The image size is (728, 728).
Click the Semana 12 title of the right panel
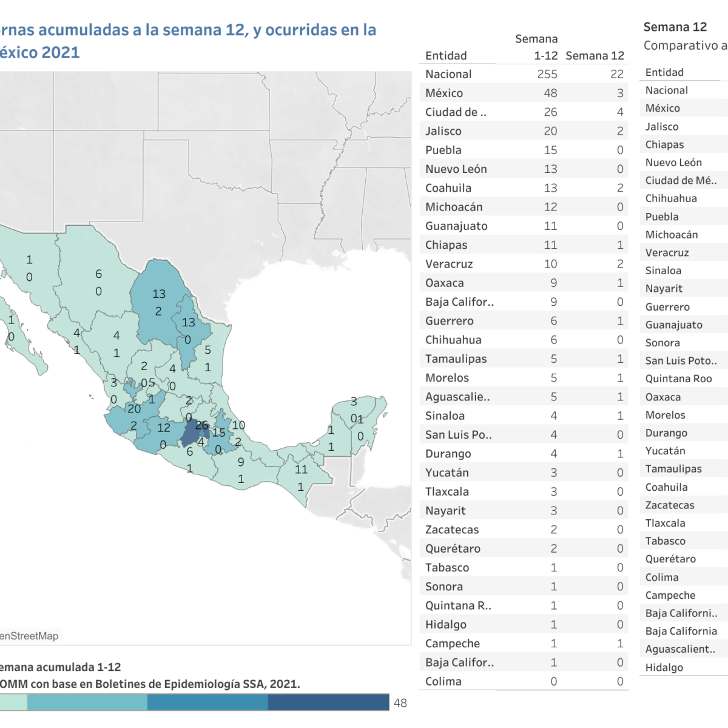pyautogui.click(x=675, y=27)
